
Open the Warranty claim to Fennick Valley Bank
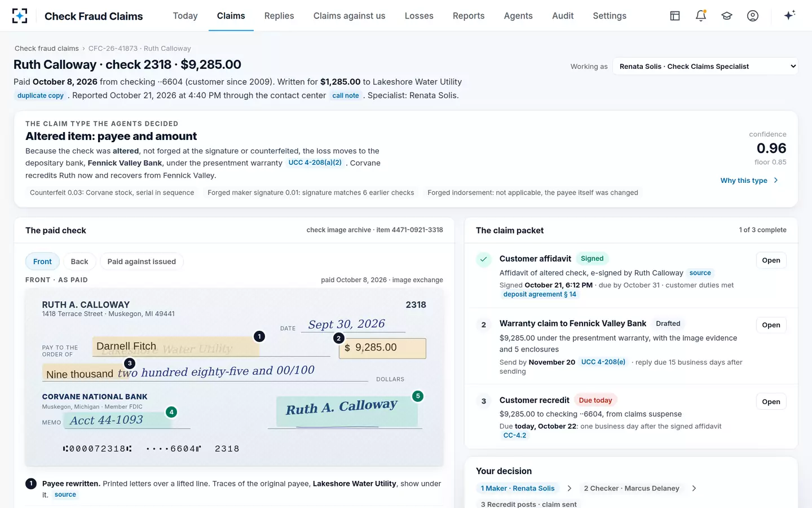pos(771,325)
